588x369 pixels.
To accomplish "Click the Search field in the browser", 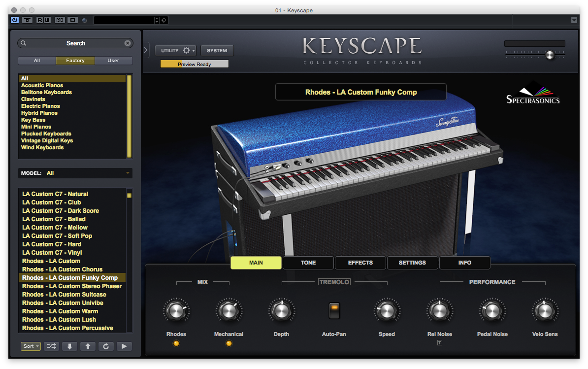I will [x=75, y=43].
